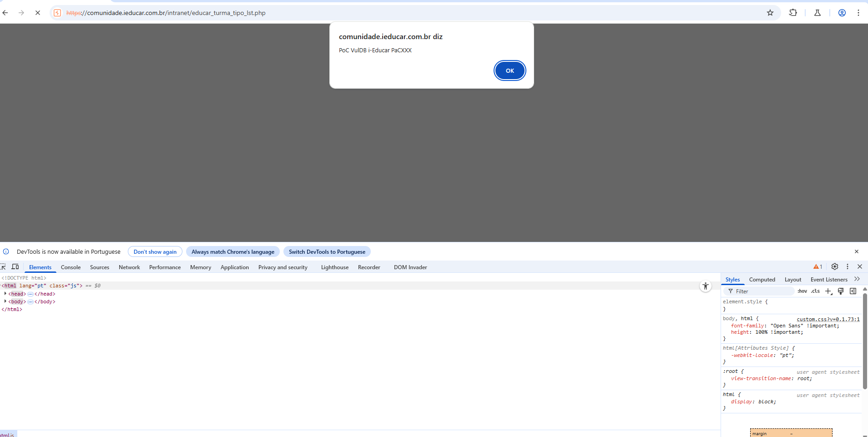Click OK in the alert dialog
This screenshot has width=868, height=437.
click(x=510, y=70)
